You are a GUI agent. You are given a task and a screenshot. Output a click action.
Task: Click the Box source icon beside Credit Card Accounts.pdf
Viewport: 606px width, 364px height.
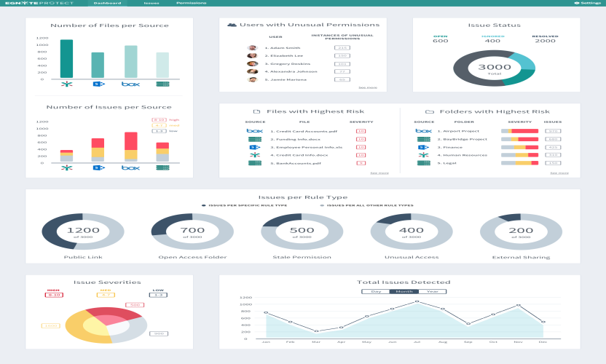coord(254,131)
